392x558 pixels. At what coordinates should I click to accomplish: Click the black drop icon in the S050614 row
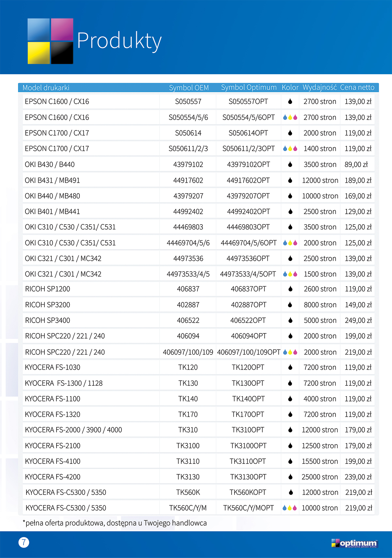click(x=290, y=133)
